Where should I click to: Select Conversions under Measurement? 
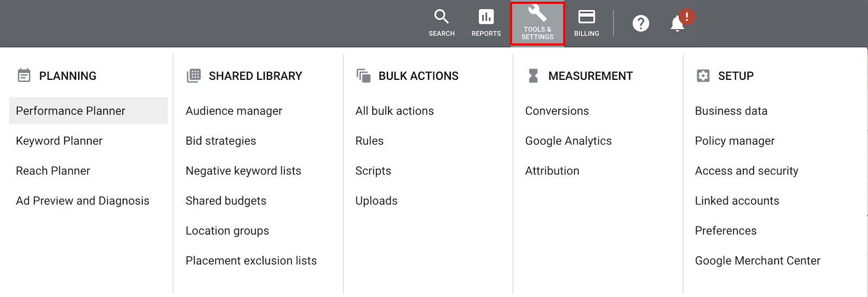(557, 111)
